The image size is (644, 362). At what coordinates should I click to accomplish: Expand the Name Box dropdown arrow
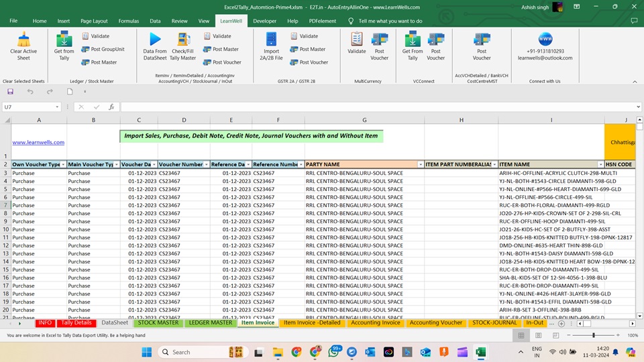coord(58,107)
